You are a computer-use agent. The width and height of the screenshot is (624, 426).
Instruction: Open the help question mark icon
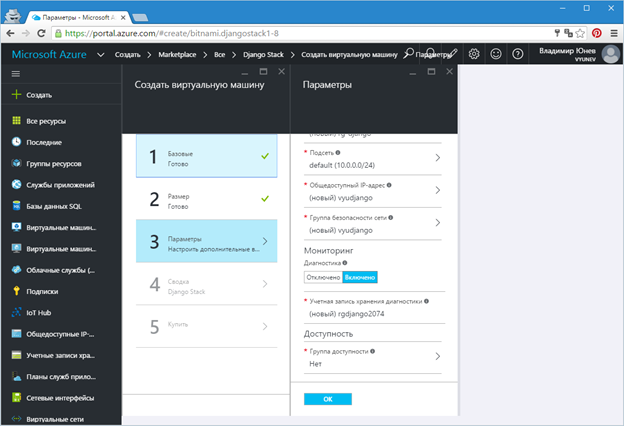pos(517,54)
